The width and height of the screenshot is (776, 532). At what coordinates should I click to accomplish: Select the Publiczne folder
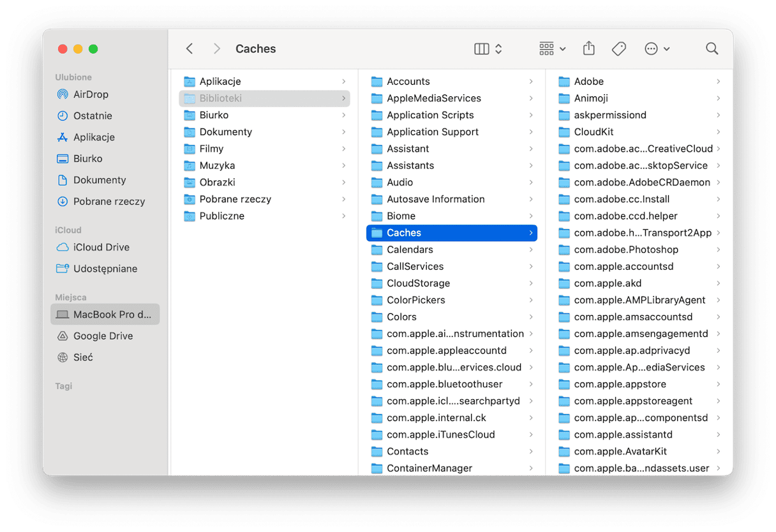264,216
